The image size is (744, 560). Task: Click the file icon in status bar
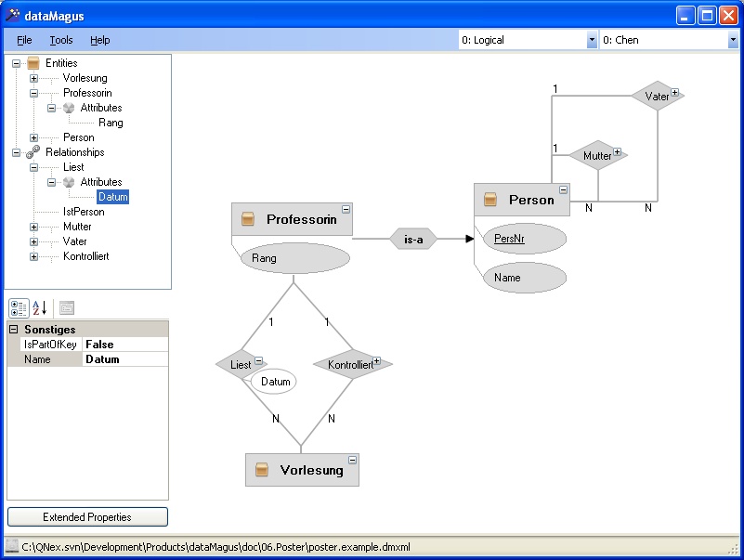(12, 547)
